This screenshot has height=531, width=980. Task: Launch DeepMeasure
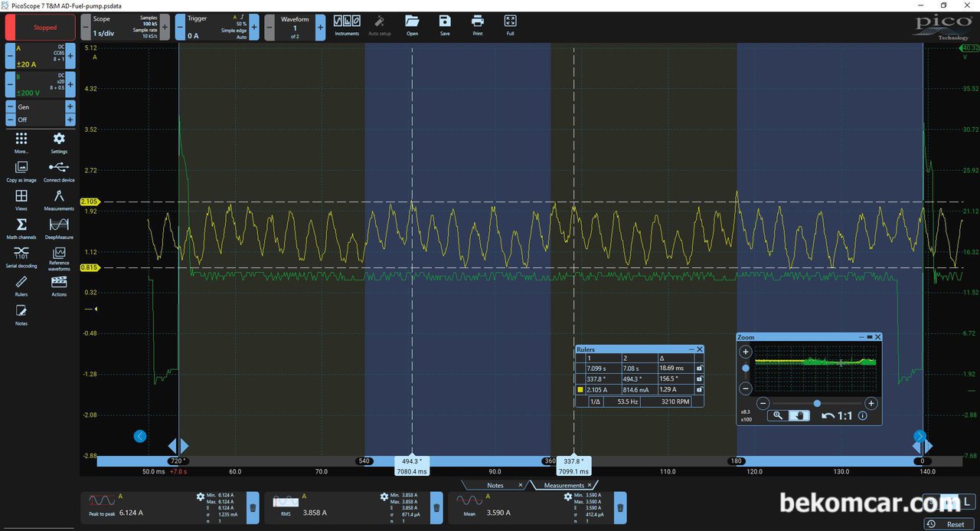[x=59, y=228]
